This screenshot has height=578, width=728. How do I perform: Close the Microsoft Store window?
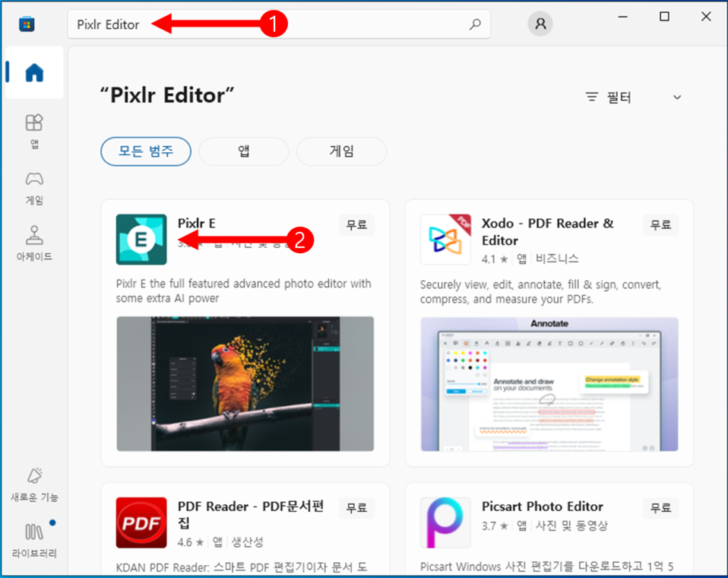[x=706, y=17]
